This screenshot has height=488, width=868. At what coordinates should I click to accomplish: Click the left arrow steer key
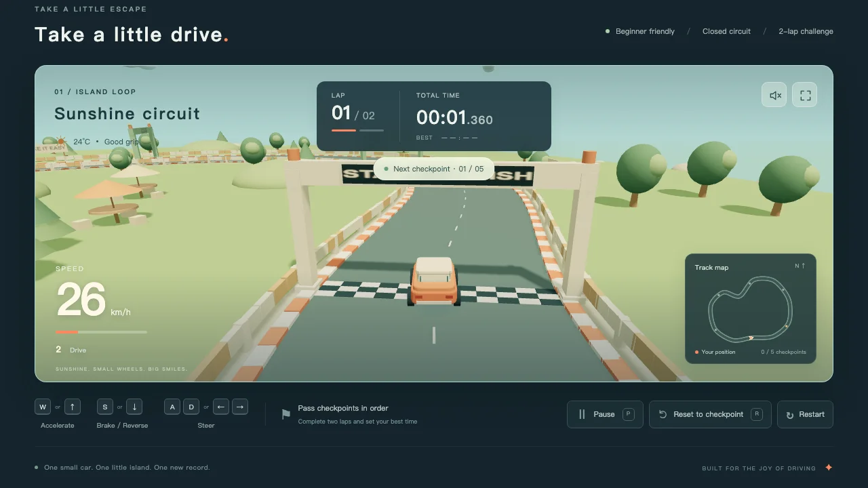coord(221,407)
